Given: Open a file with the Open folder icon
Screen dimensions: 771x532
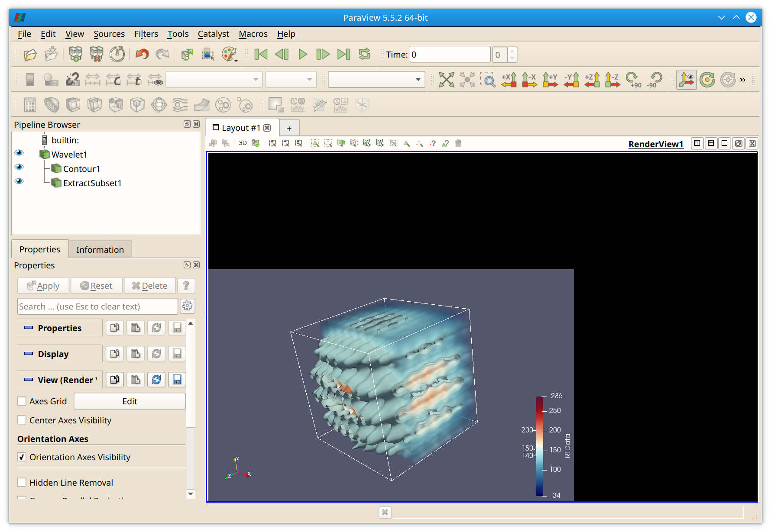Looking at the screenshot, I should point(30,55).
